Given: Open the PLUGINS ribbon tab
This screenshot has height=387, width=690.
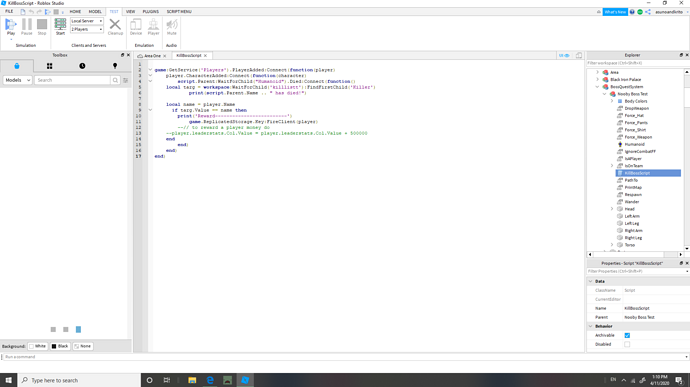Looking at the screenshot, I should point(150,11).
